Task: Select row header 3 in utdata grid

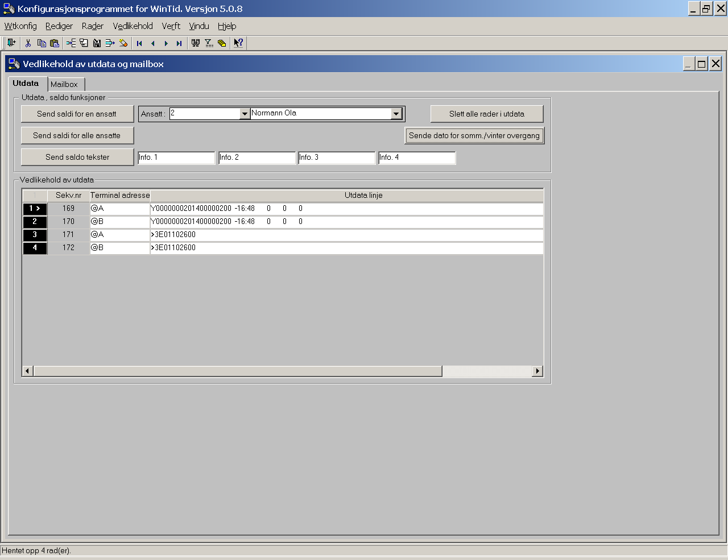Action: (x=35, y=235)
